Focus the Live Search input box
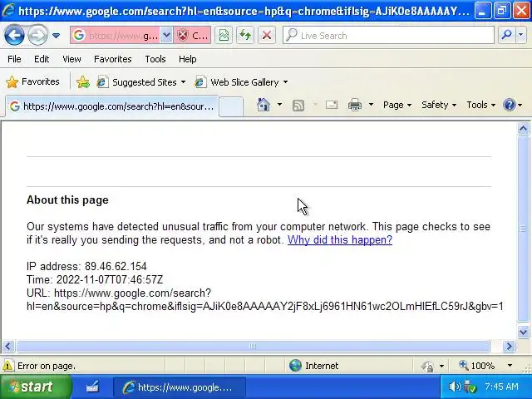 [x=388, y=35]
